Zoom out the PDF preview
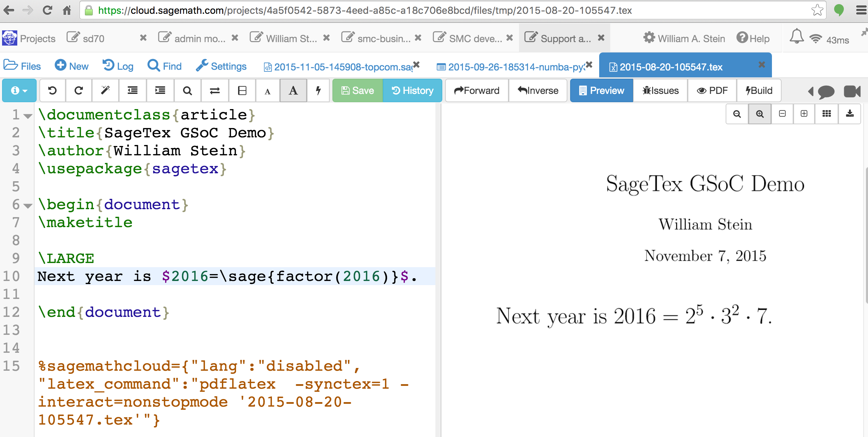Viewport: 868px width, 437px height. 737,114
